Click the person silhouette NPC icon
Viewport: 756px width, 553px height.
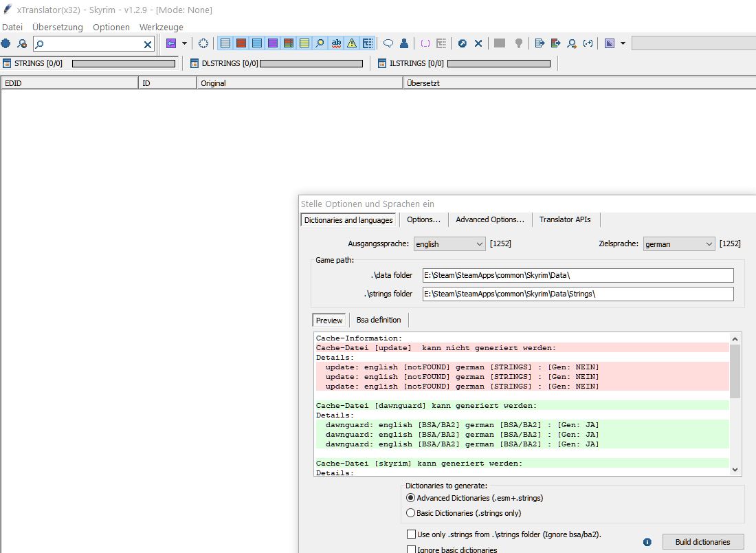click(404, 43)
